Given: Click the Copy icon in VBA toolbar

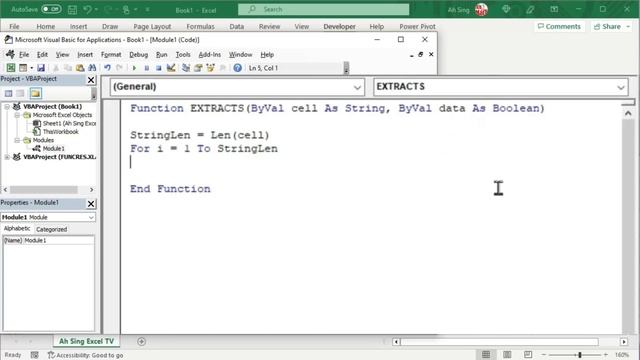Looking at the screenshot, I should pos(68,68).
